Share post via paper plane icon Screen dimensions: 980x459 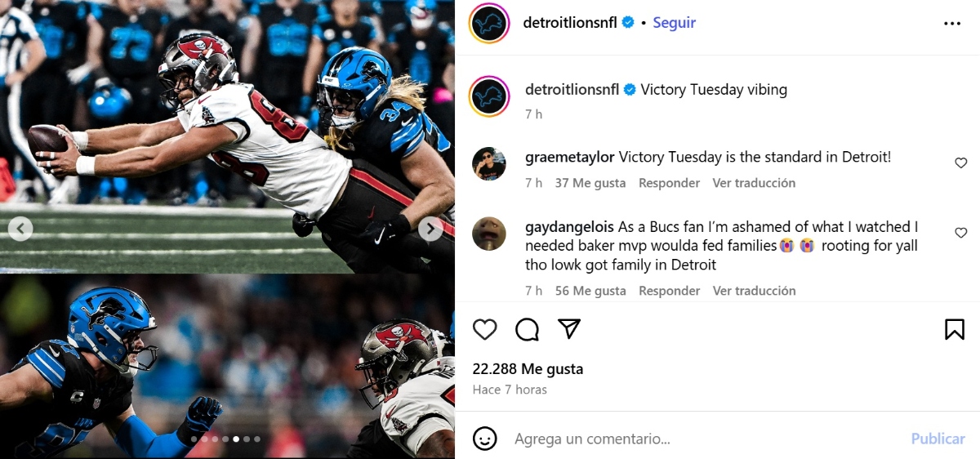coord(569,328)
